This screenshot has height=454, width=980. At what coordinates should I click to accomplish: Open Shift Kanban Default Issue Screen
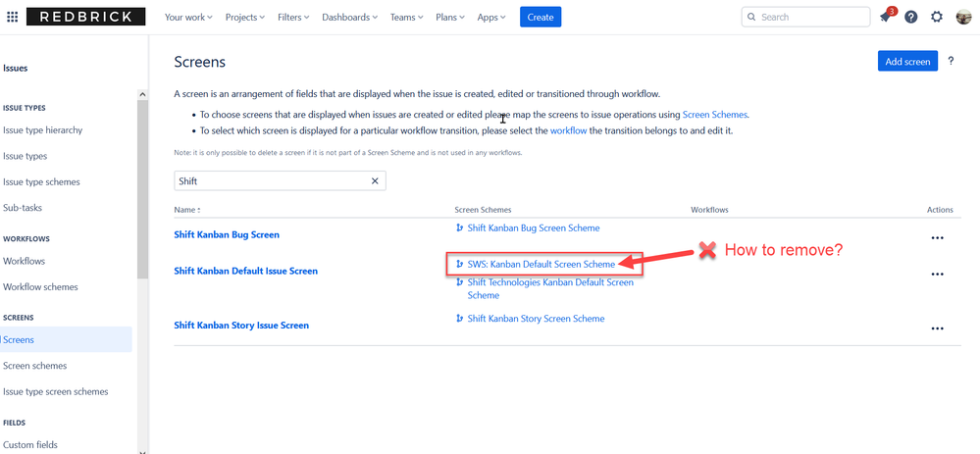point(245,271)
